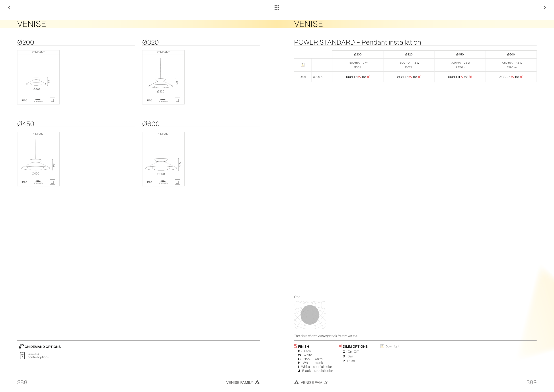
Task: Click the Wireless control options icon
Action: (x=22, y=356)
